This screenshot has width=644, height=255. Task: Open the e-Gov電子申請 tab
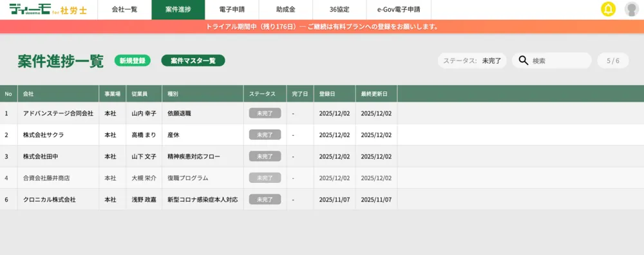pyautogui.click(x=399, y=10)
